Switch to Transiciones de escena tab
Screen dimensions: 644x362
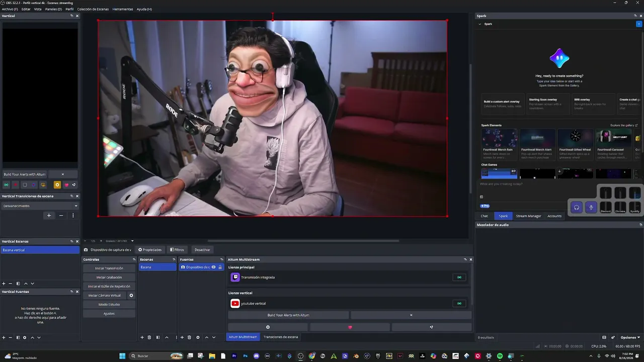(x=281, y=337)
